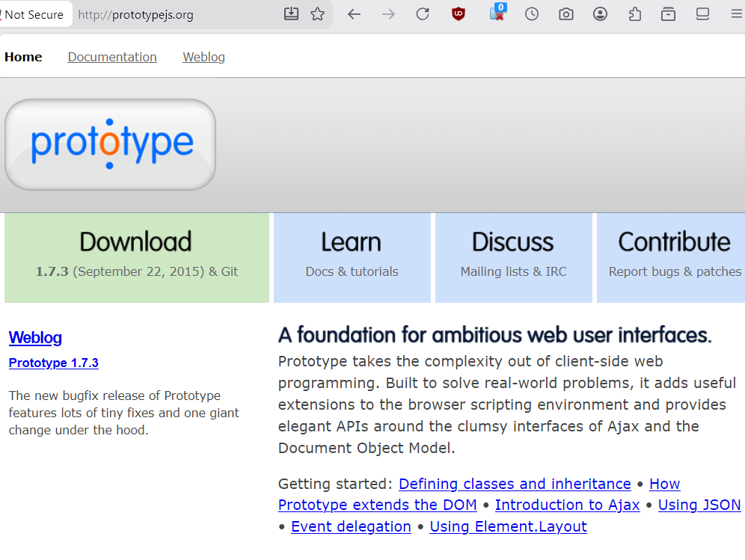745x560 pixels.
Task: Go back with the left arrow
Action: coord(354,14)
